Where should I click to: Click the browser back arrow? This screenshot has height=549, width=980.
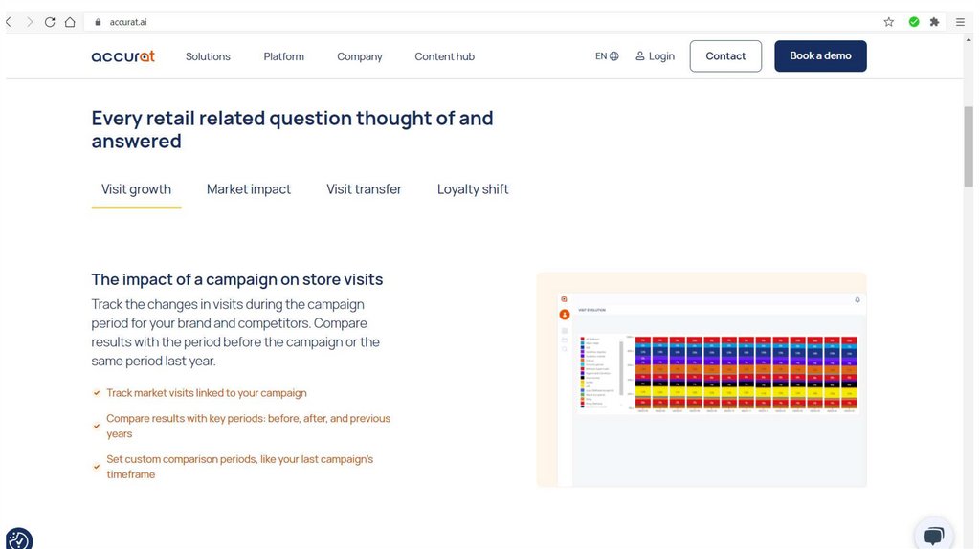(10, 22)
